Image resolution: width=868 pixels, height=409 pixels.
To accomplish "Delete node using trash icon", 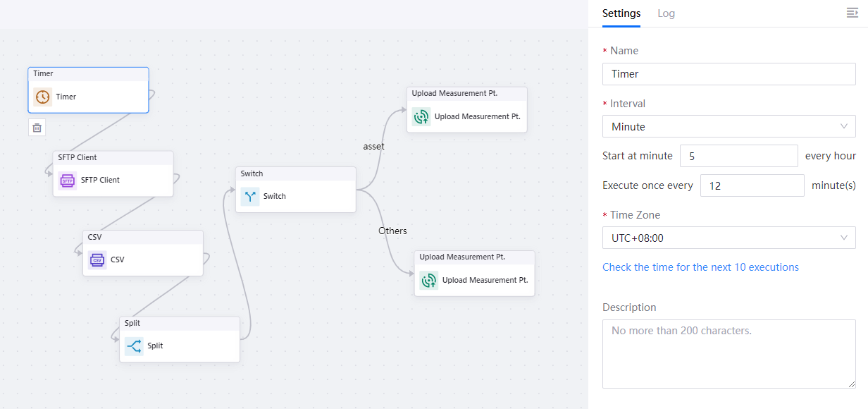I will click(37, 128).
